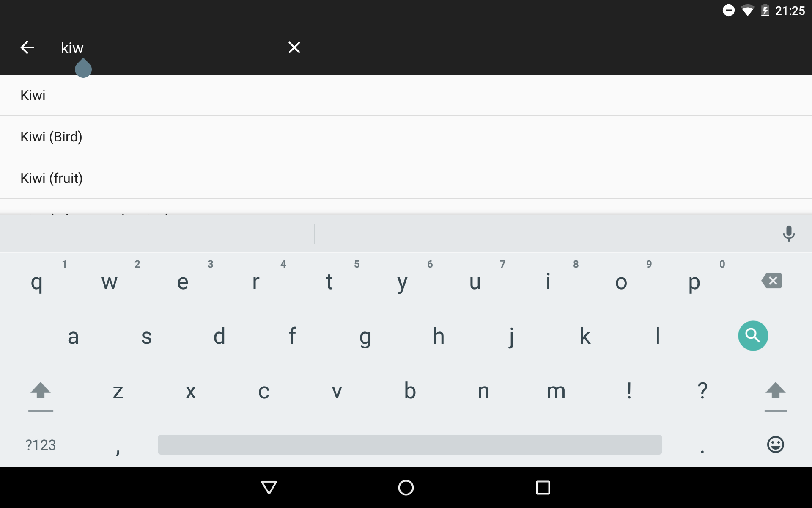
Task: Tap the backspace key on keyboard
Action: [x=772, y=281]
